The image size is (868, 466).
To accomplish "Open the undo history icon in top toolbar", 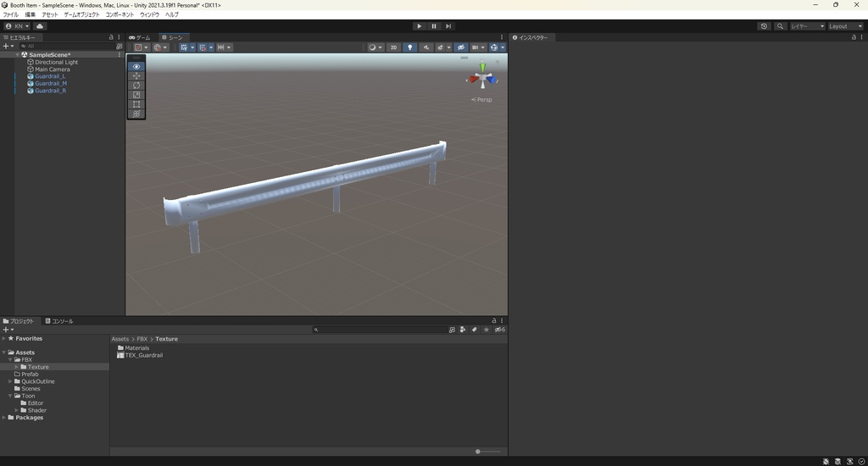I will click(x=764, y=26).
